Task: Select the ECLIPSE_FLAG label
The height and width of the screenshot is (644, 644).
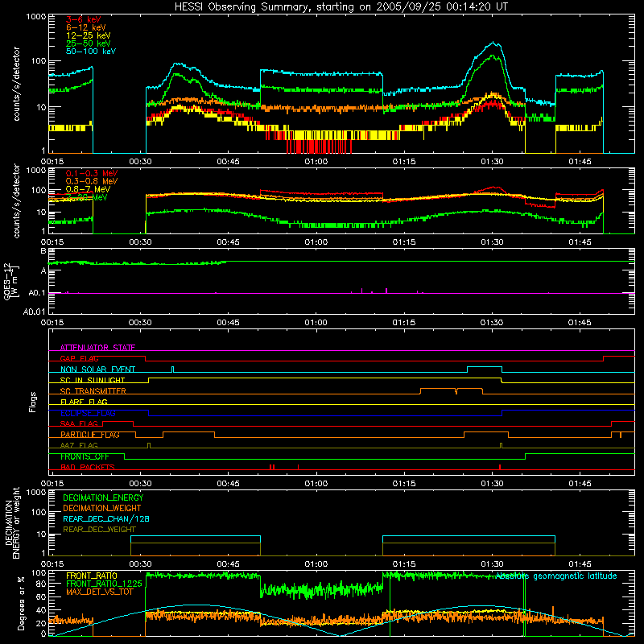Action: tap(88, 413)
